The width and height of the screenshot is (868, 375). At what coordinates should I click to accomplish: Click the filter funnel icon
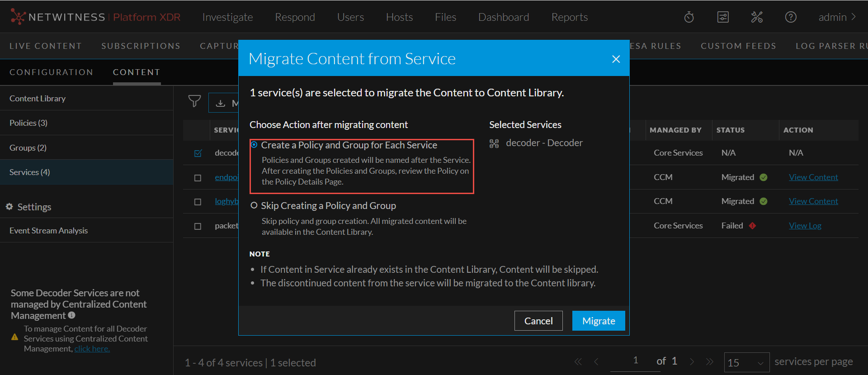point(194,101)
